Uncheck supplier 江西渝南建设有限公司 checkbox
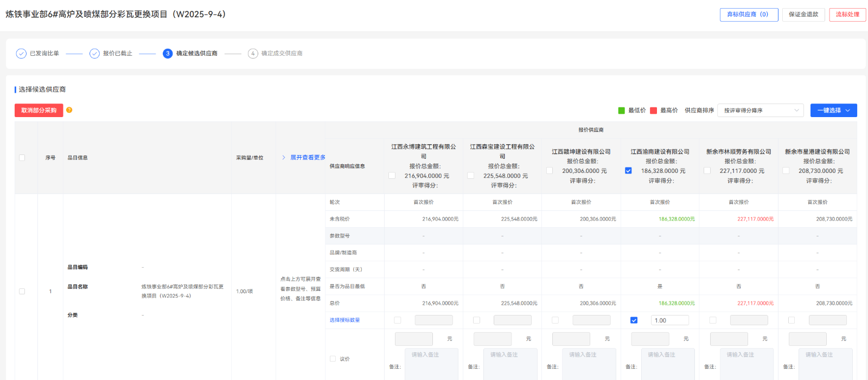 tap(628, 171)
